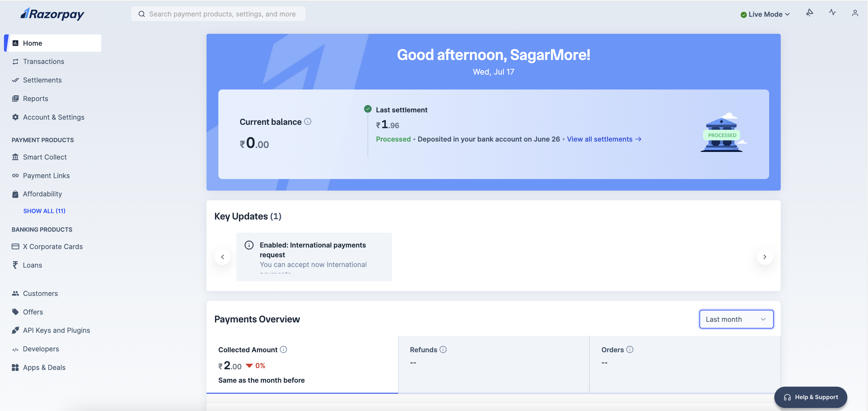Open Settlements in the sidebar

point(42,80)
